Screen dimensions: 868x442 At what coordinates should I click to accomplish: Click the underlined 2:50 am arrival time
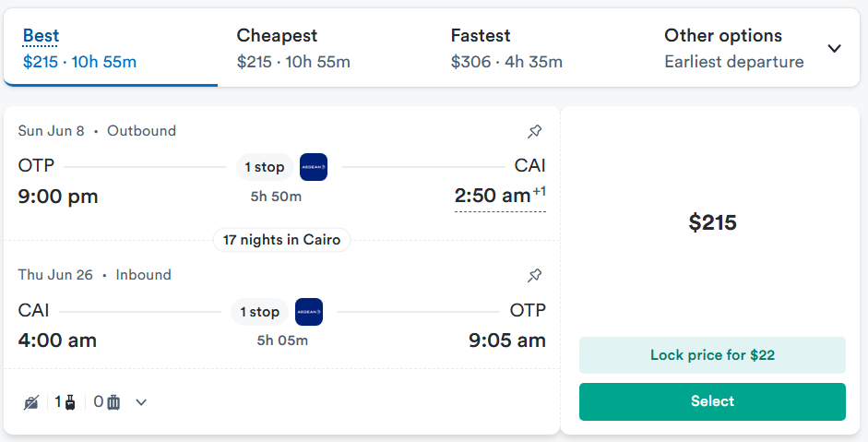(x=500, y=196)
